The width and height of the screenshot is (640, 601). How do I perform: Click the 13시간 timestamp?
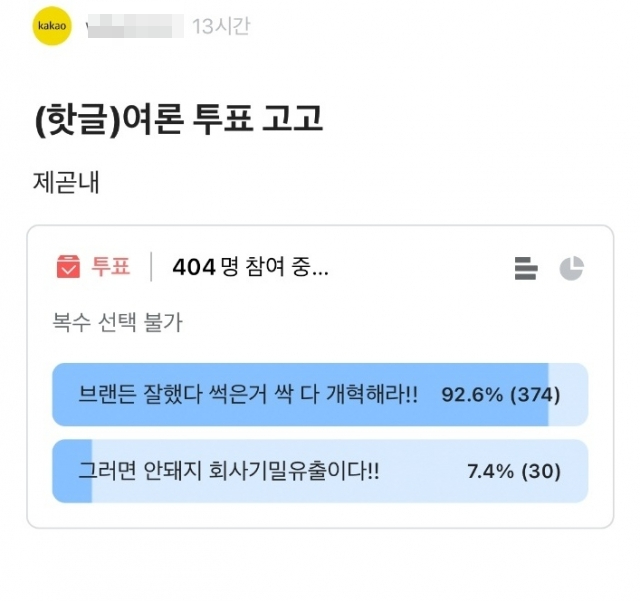click(x=221, y=26)
